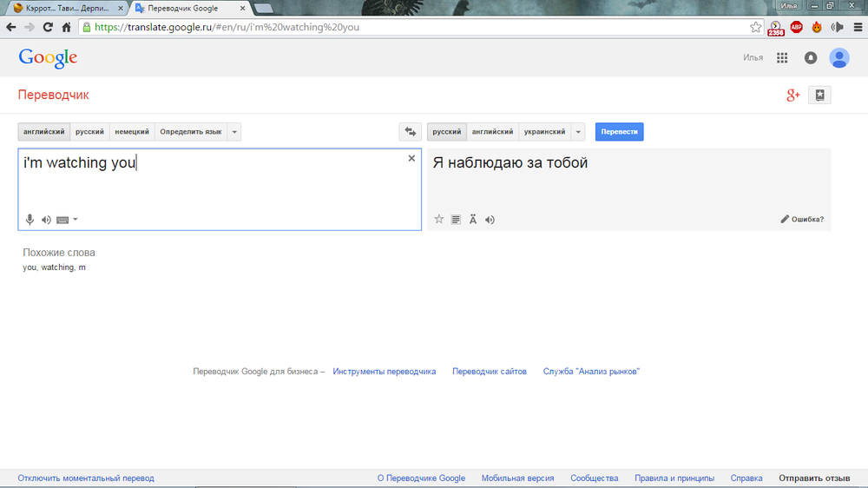Open the Google apps grid
The width and height of the screenshot is (868, 488).
coord(782,57)
